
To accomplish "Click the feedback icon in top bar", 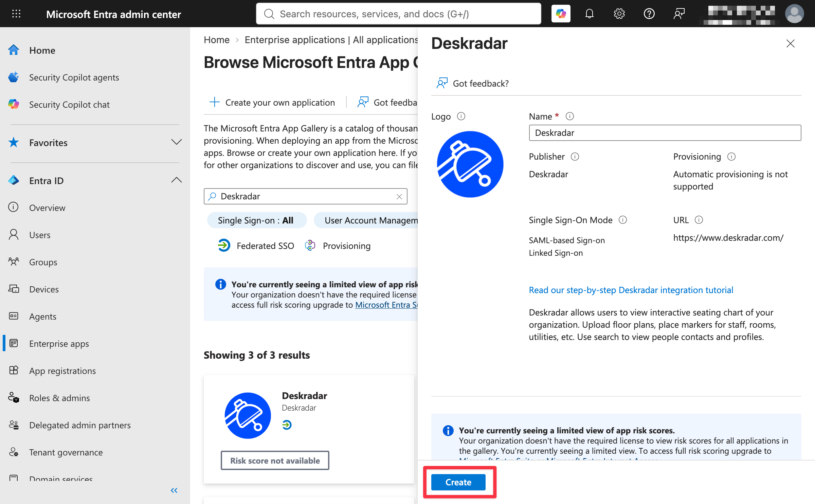I will (x=679, y=14).
